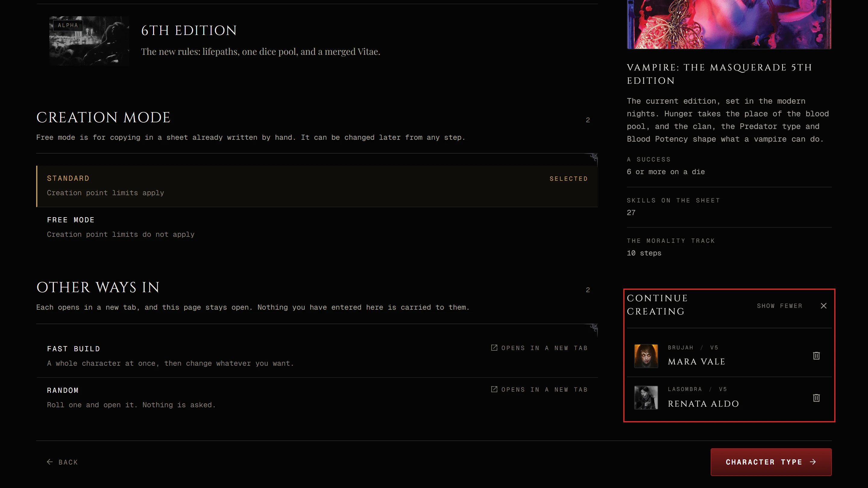Delete the Renata Aldo draft
The image size is (868, 488).
[x=816, y=398]
